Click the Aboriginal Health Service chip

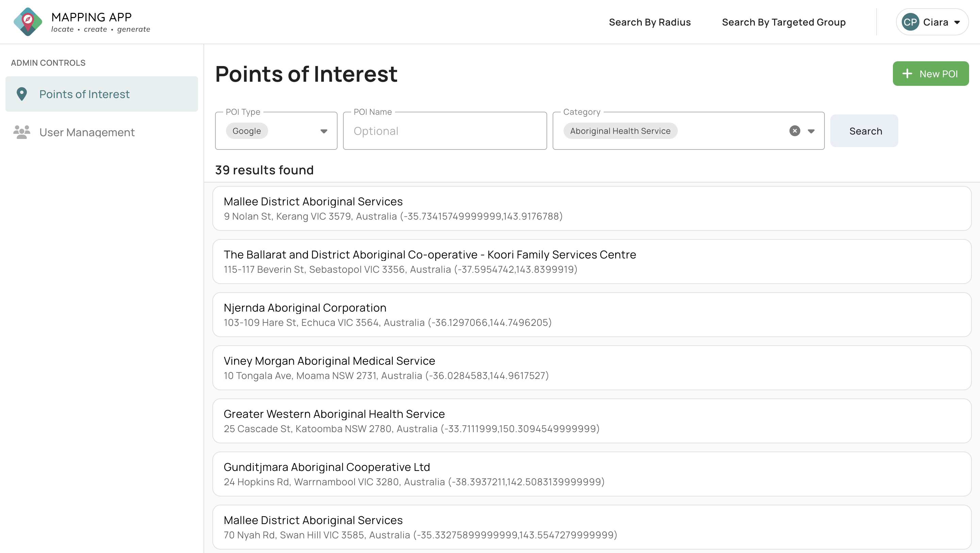coord(620,131)
